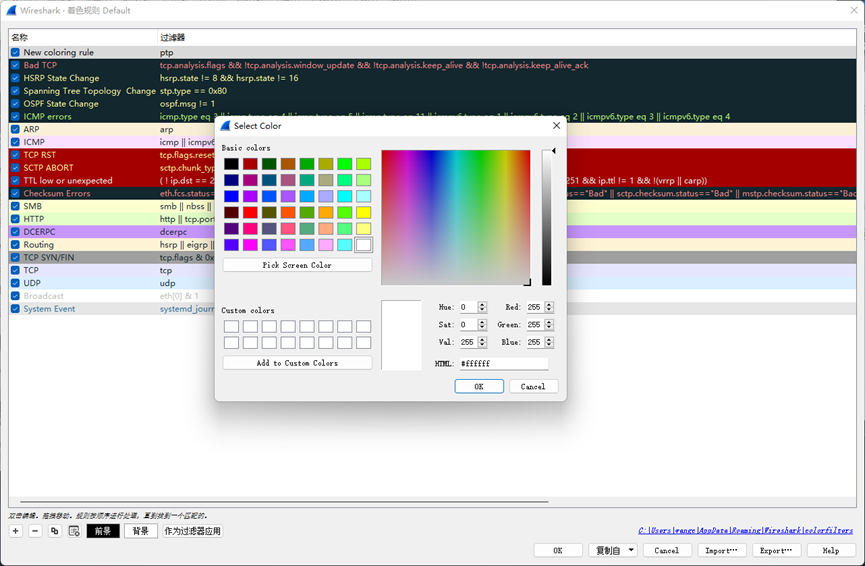Viewport: 865px width, 566px height.
Task: Clear all coloring rules icon
Action: click(x=74, y=531)
